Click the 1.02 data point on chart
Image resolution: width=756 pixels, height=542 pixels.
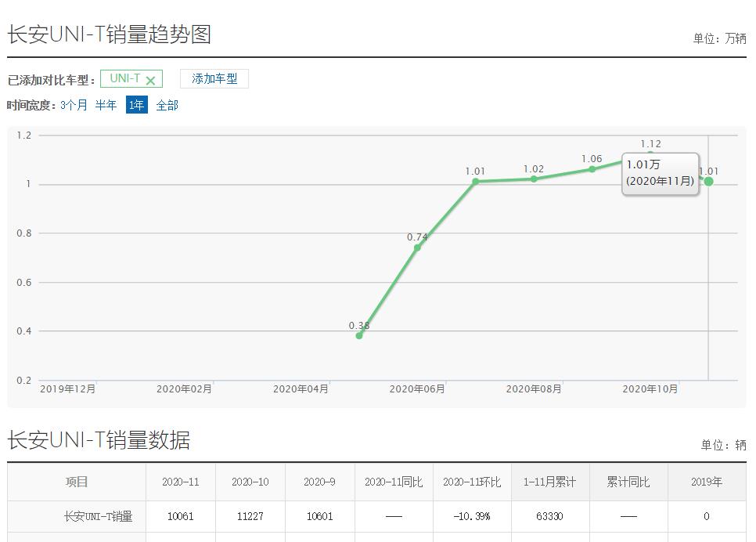pos(534,179)
